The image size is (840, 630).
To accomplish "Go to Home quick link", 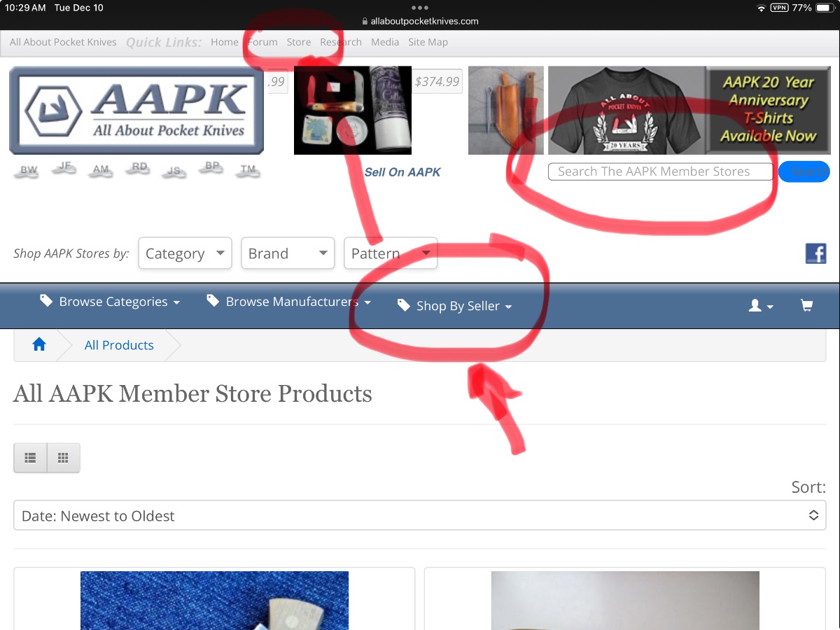I will pos(225,42).
